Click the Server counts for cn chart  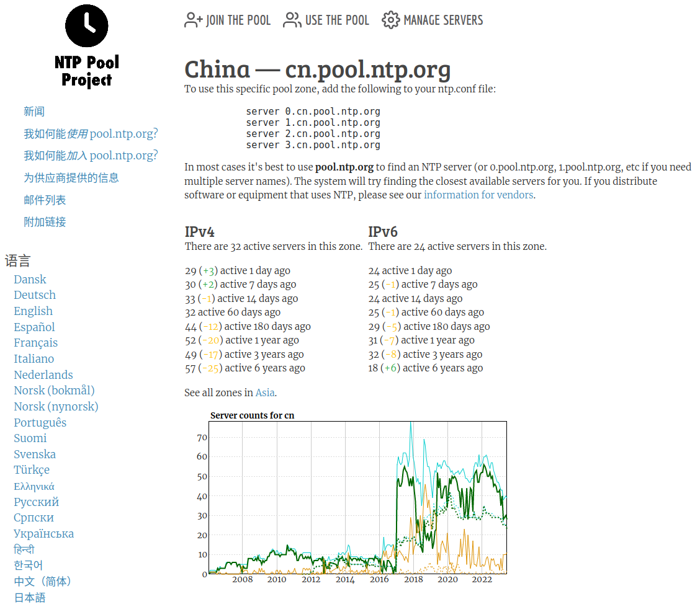tap(351, 497)
